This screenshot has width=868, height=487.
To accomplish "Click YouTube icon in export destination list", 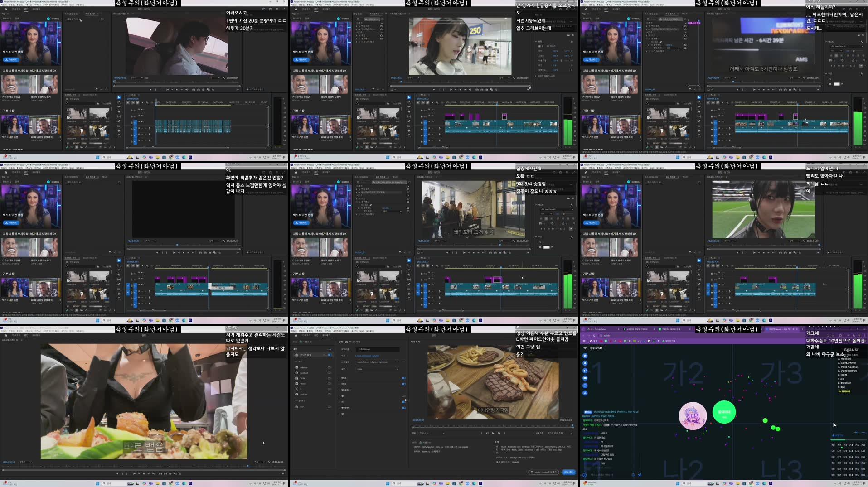I will (296, 394).
